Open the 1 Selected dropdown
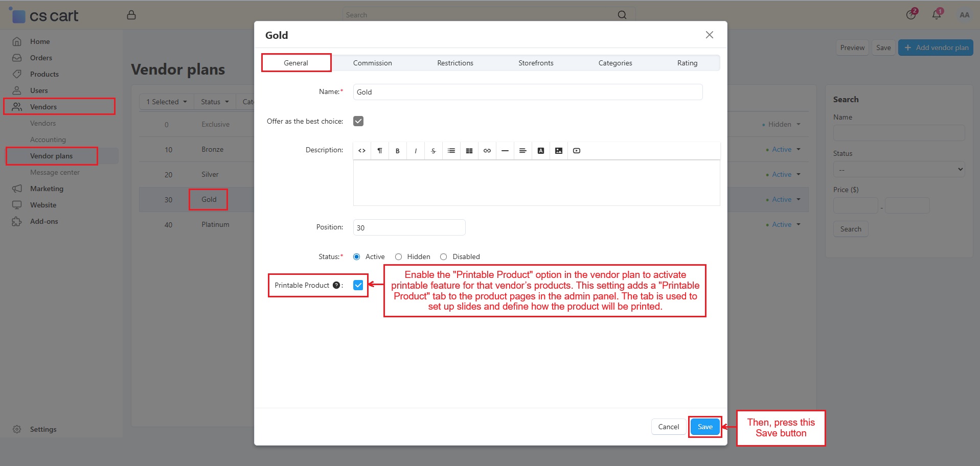 pyautogui.click(x=166, y=102)
